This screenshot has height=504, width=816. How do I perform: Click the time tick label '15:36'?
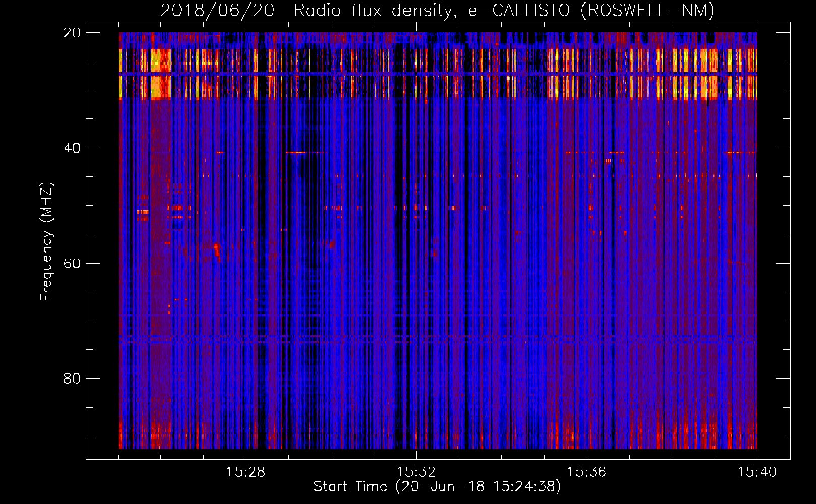pos(587,472)
